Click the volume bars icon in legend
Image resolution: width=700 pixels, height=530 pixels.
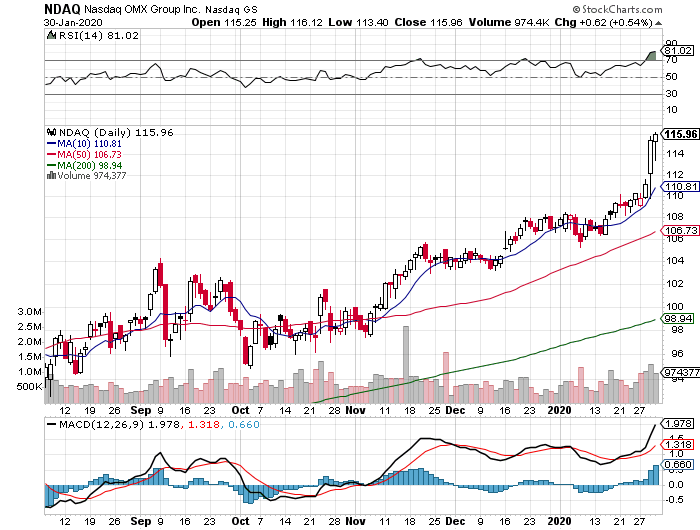click(x=50, y=175)
